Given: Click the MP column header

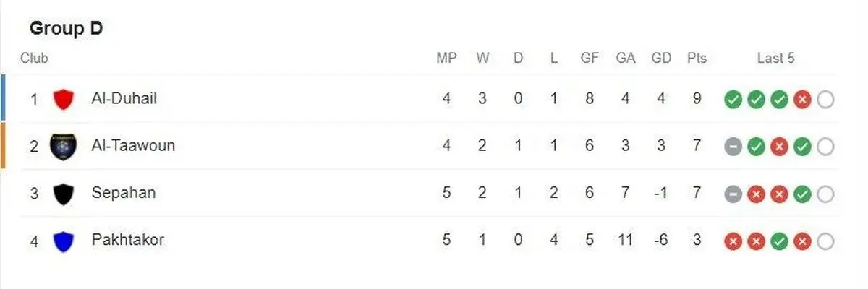Looking at the screenshot, I should 446,59.
